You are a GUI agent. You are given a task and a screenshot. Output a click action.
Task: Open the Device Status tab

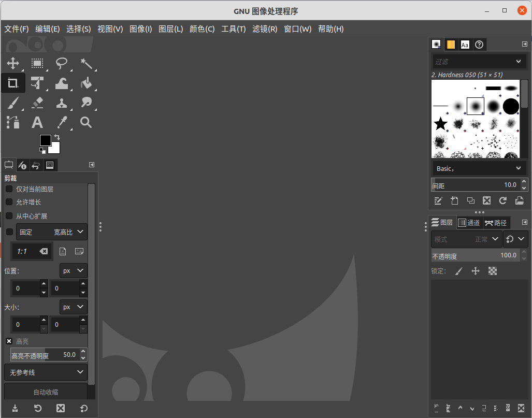(x=22, y=165)
